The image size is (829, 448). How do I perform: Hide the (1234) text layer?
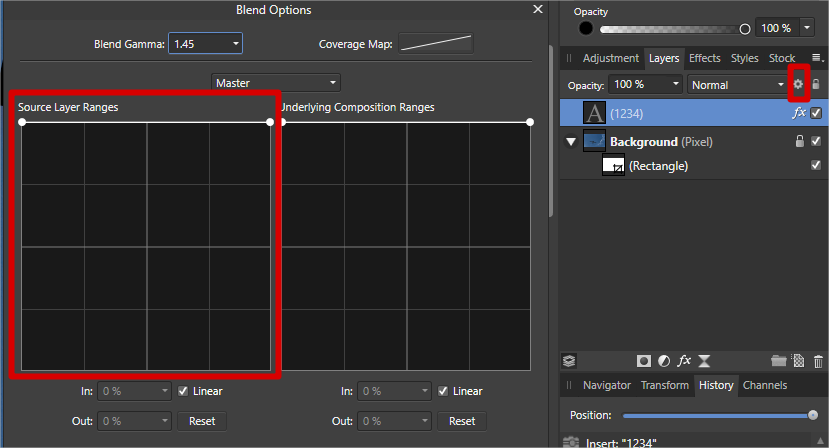pos(816,113)
